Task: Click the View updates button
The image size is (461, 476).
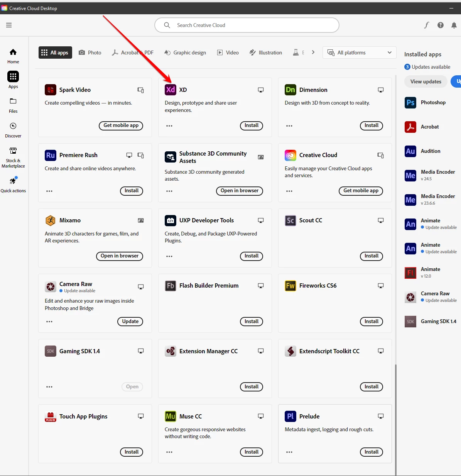Action: (x=426, y=81)
